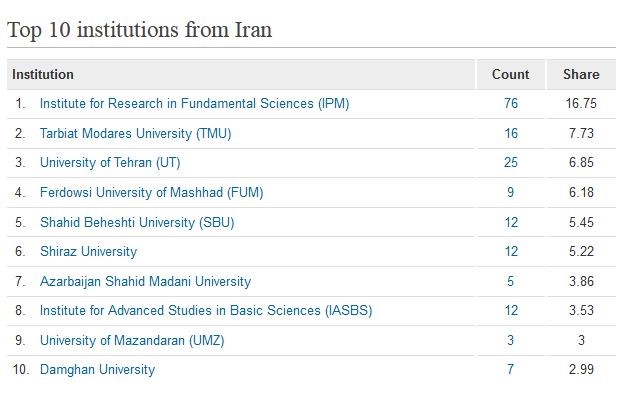Click the Share column header
This screenshot has height=398, width=629.
581,74
